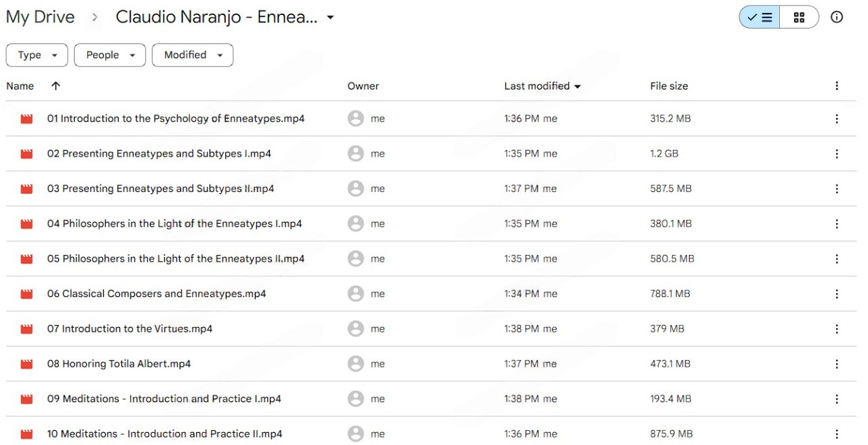
Task: Open the Claudio Naranjo folder breadcrumb
Action: (x=216, y=18)
